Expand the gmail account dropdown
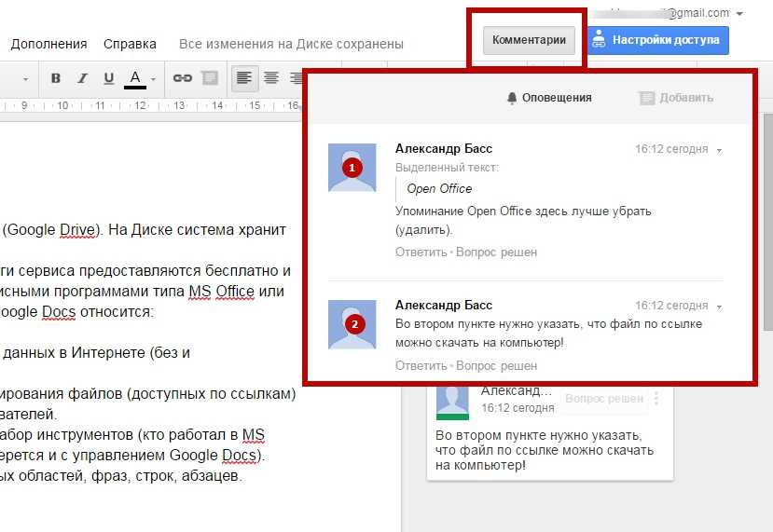The width and height of the screenshot is (773, 532). pyautogui.click(x=739, y=14)
